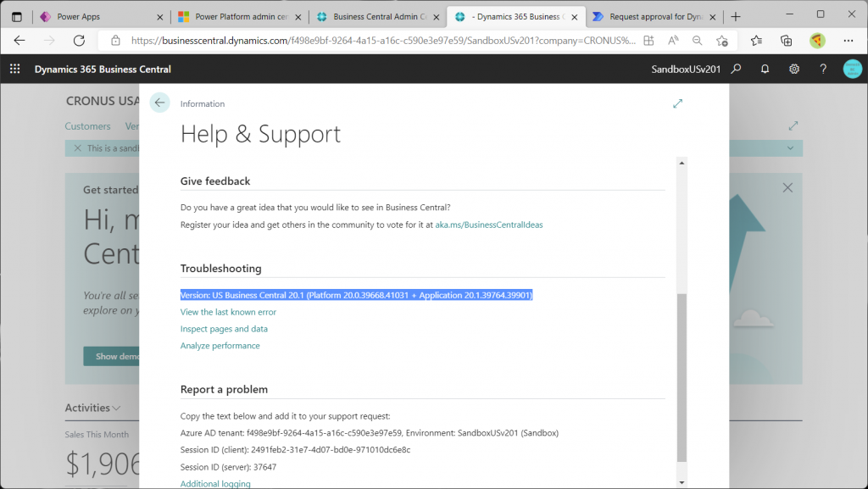Open the Additional logging link
Screen dimensions: 868x489
(215, 483)
